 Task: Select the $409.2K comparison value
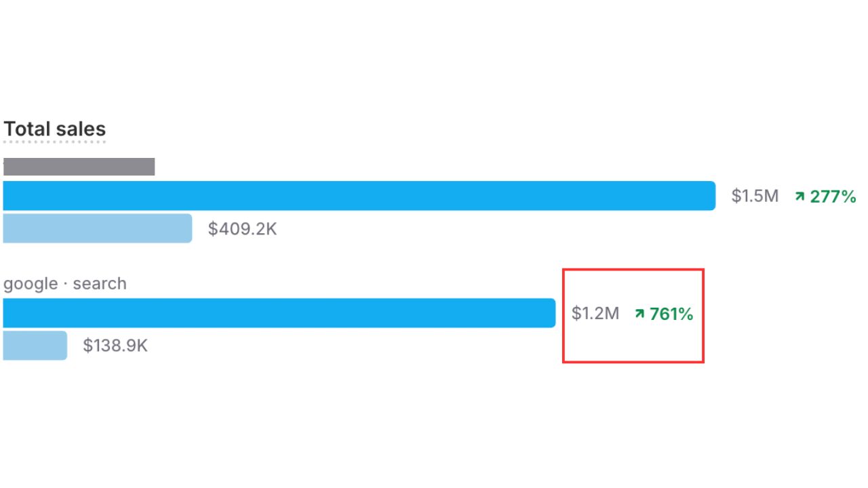tap(242, 229)
